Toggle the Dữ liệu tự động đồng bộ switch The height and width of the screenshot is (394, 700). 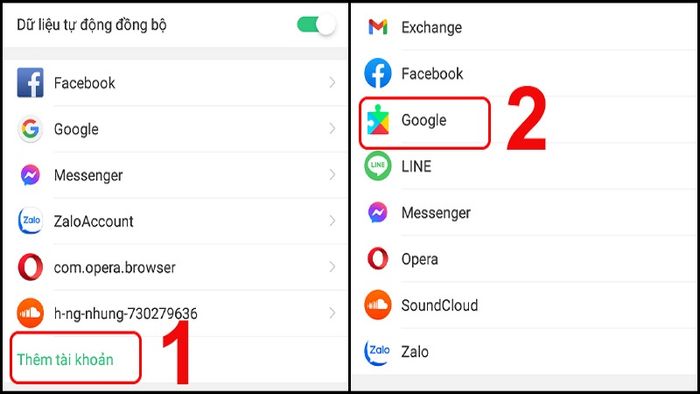click(x=316, y=25)
